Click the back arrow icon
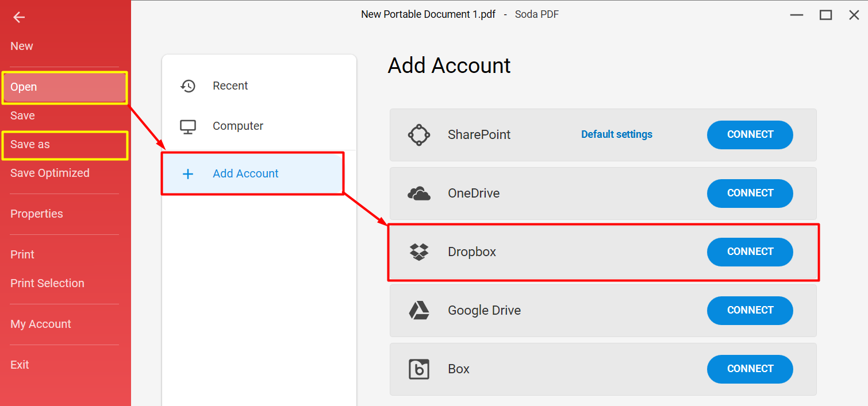This screenshot has width=868, height=406. tap(19, 17)
